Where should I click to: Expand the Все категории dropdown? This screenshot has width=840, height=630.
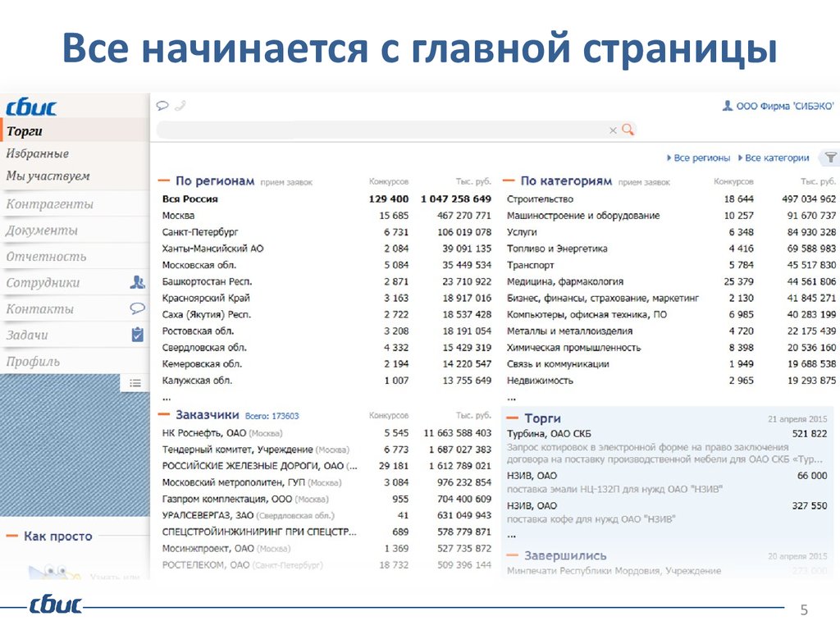coord(774,157)
